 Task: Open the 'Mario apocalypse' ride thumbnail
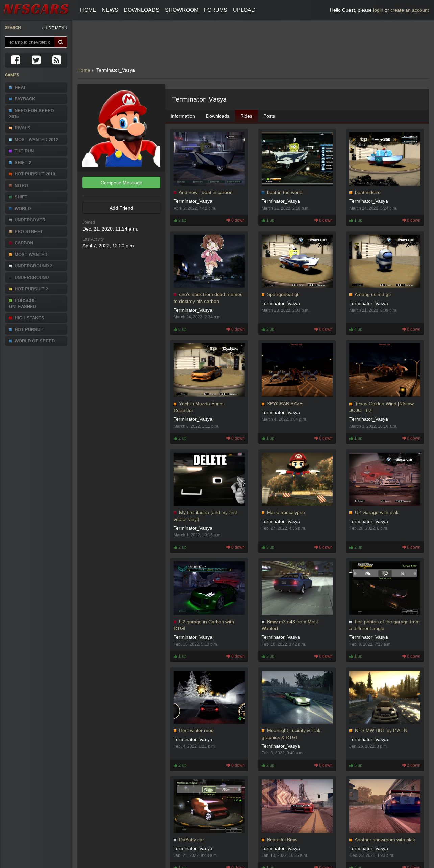pyautogui.click(x=297, y=479)
